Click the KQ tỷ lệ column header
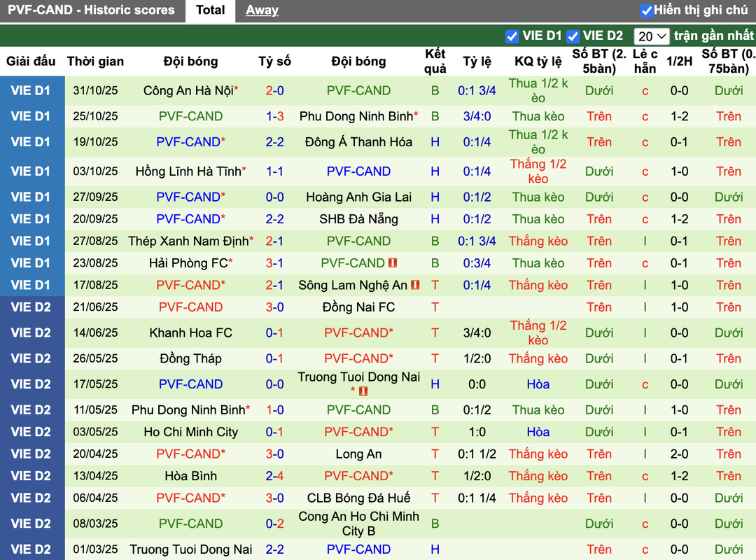 click(x=538, y=62)
